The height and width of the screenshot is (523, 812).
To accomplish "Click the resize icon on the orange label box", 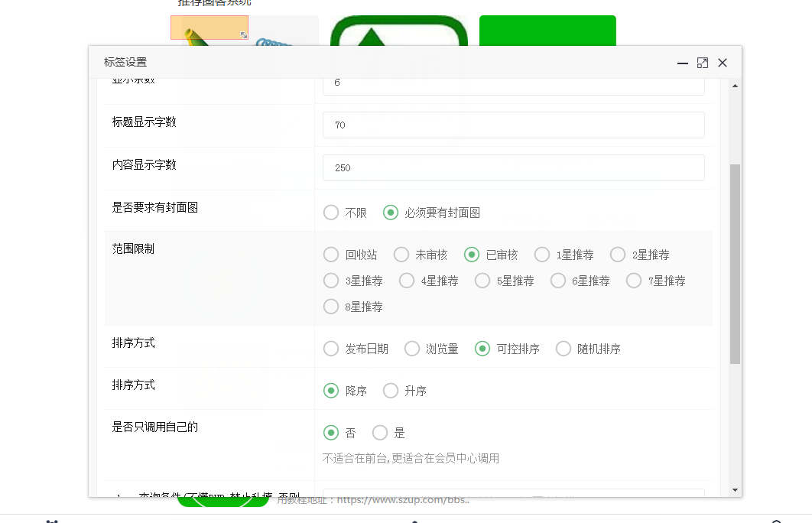I will (244, 35).
